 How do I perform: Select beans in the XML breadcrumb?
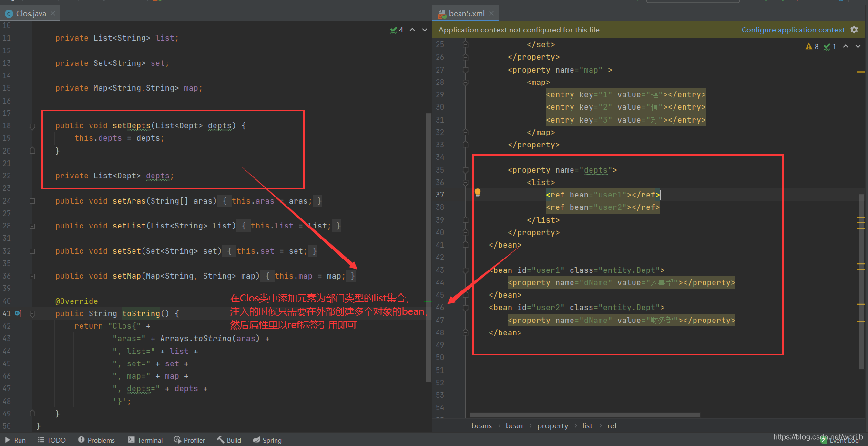481,425
